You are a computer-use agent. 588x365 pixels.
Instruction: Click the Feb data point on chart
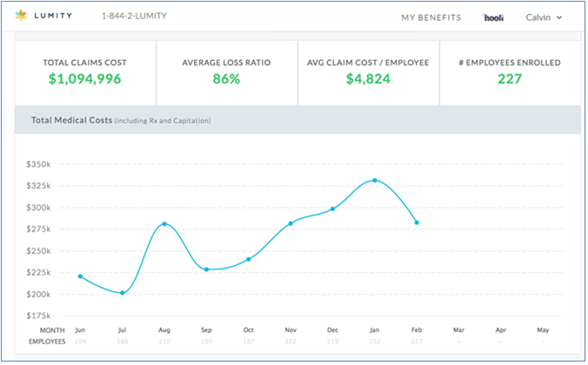(x=417, y=222)
